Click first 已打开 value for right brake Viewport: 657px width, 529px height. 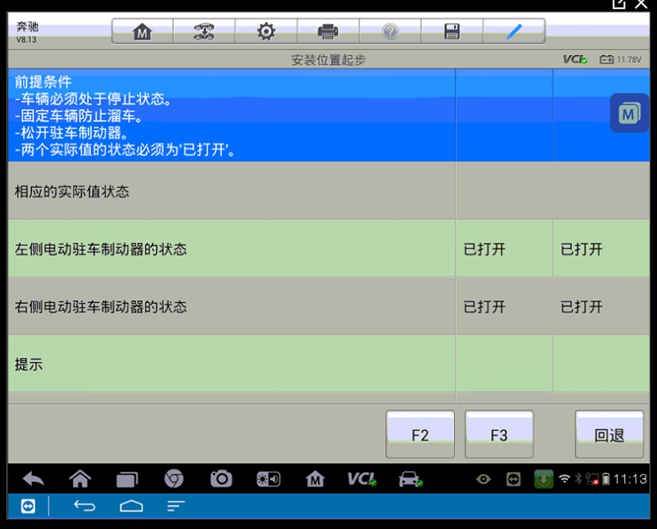click(x=484, y=307)
